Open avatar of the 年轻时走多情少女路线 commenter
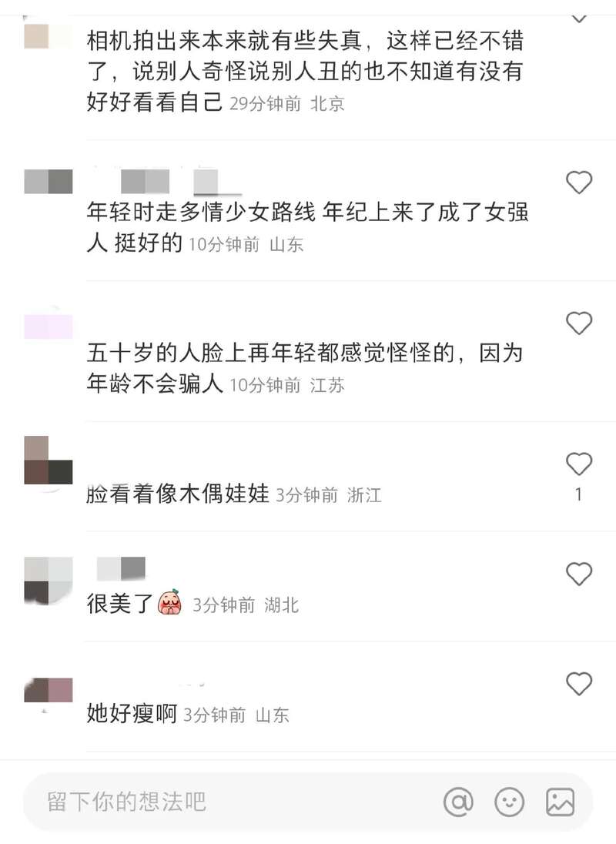The height and width of the screenshot is (844, 616). click(49, 181)
